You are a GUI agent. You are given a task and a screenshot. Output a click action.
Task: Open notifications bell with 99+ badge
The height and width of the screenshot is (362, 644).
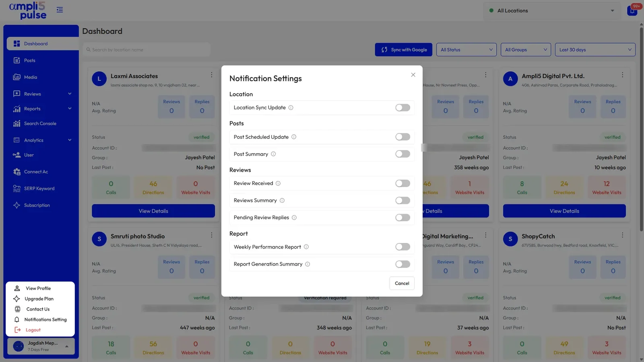(632, 10)
